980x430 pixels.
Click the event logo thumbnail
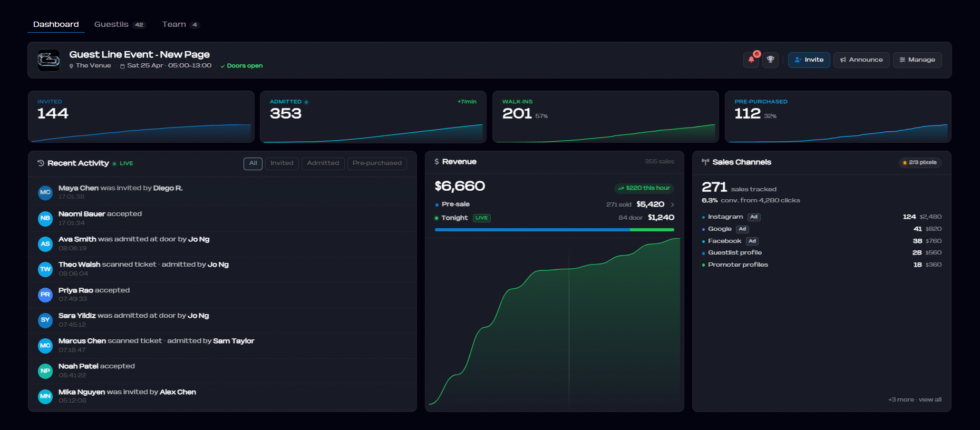pos(48,60)
